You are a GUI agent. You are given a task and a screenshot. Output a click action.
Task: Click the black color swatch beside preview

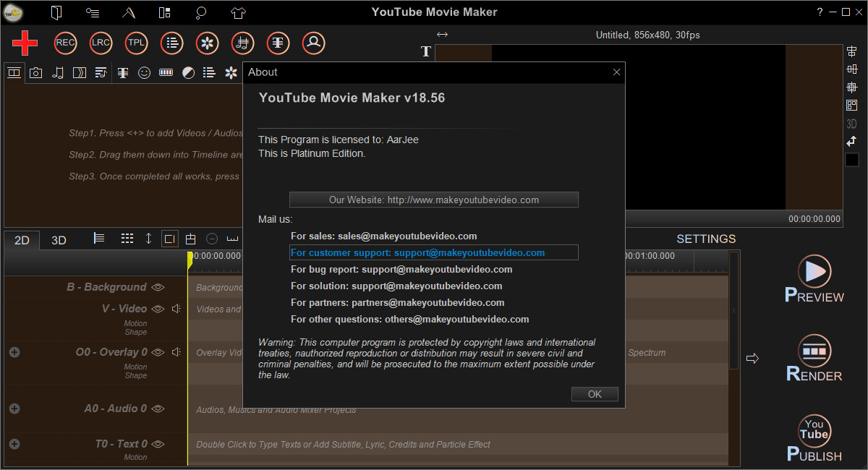[852, 160]
